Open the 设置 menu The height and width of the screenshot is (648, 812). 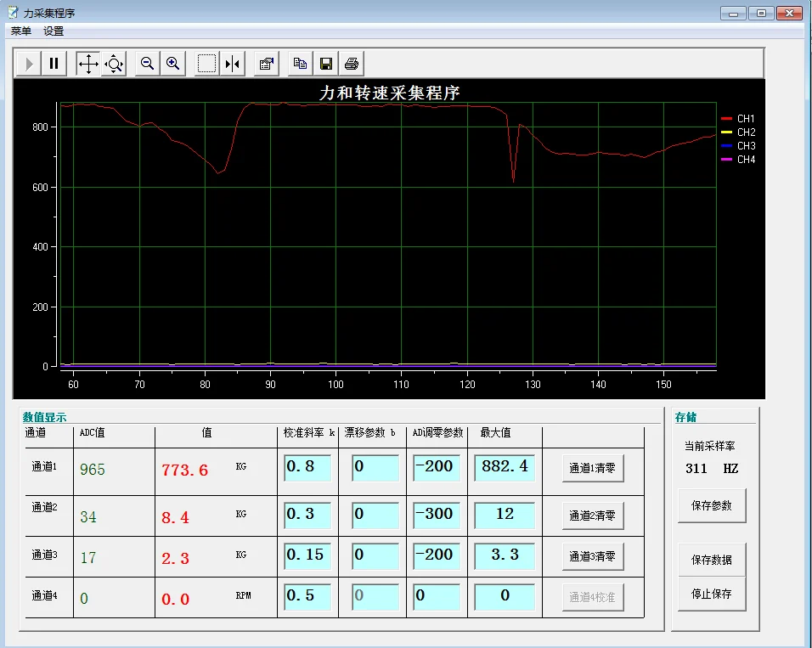pos(54,31)
